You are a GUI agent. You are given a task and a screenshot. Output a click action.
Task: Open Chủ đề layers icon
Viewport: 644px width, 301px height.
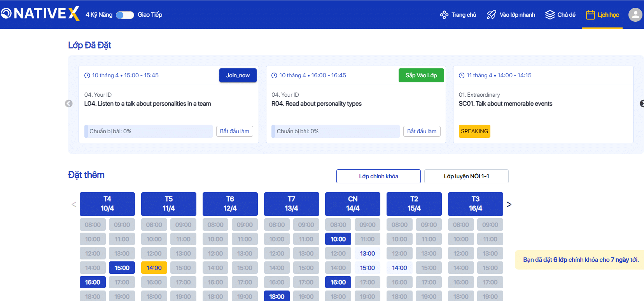point(550,15)
